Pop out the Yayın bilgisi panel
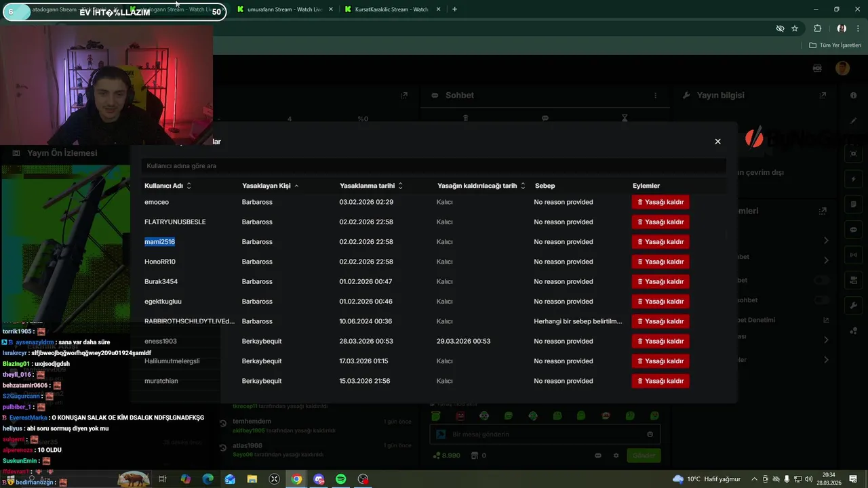Viewport: 868px width, 488px height. point(823,96)
